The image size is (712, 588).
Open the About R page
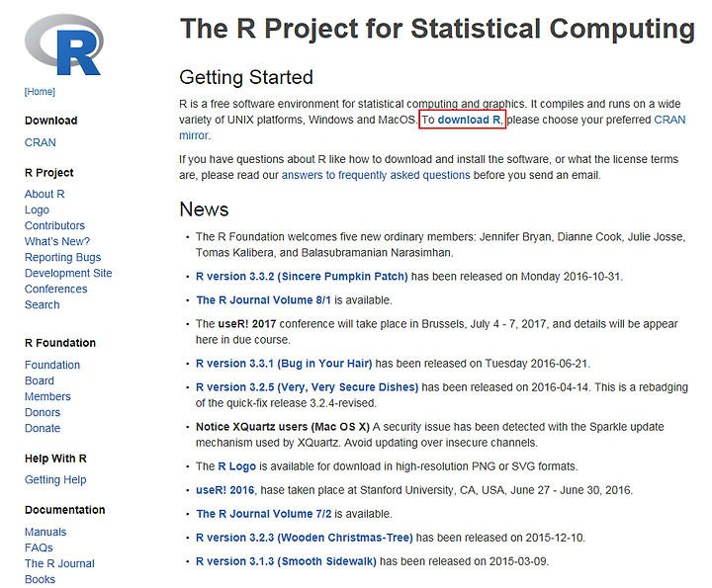44,194
